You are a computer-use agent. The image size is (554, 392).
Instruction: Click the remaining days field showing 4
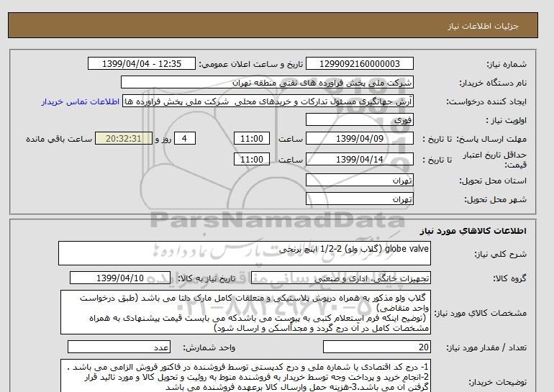tap(185, 138)
